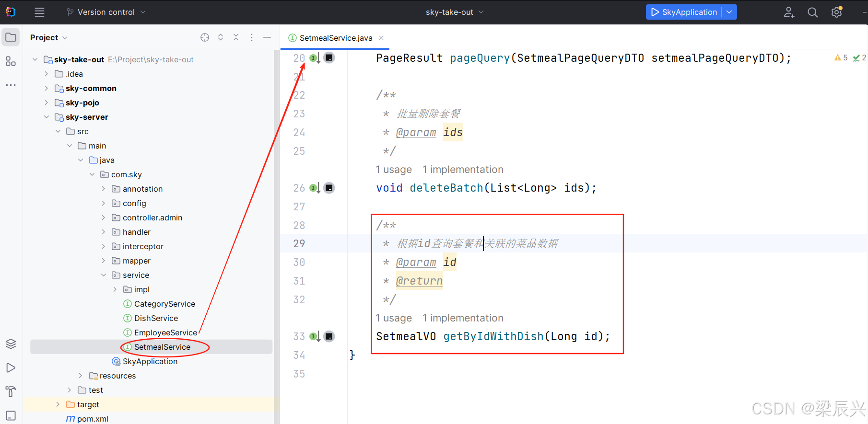Click implementation gutter icon on line 33

point(315,336)
